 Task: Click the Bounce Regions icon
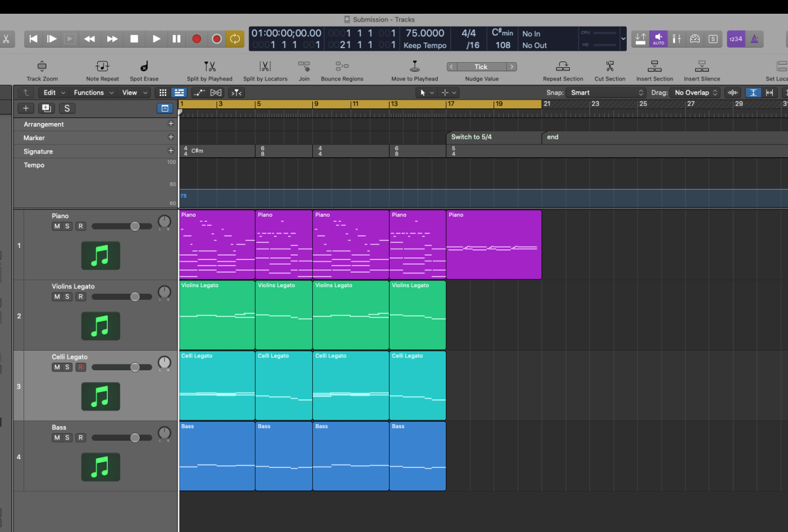coord(342,67)
